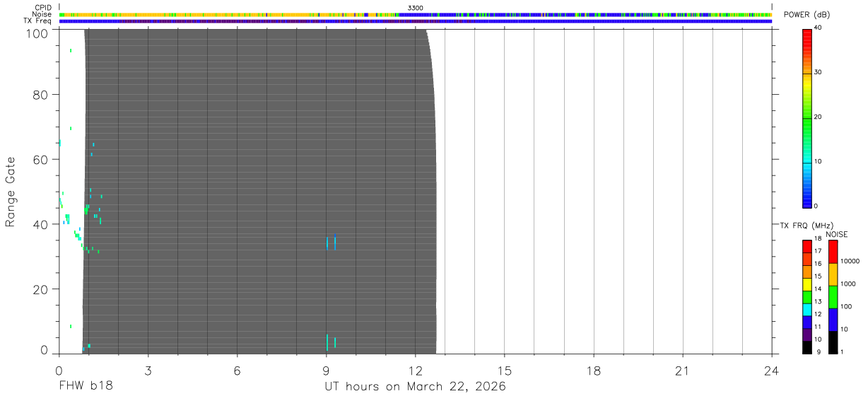Click the 20 tick on POWER colorbar

click(817, 117)
